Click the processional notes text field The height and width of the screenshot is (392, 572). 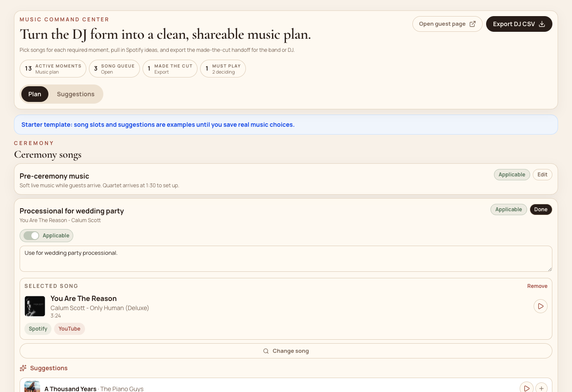(x=286, y=259)
